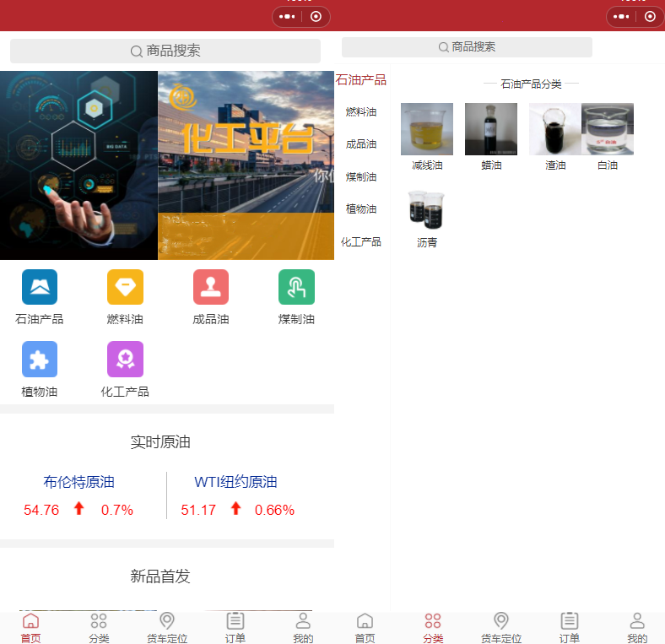The width and height of the screenshot is (665, 644).
Task: Open 货车定位 tab on right screen
Action: pos(501,628)
